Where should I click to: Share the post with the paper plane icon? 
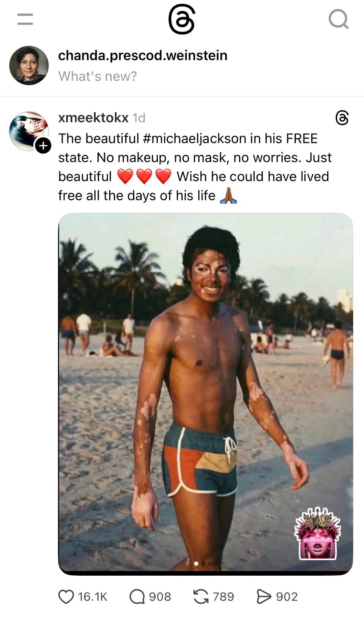[264, 596]
